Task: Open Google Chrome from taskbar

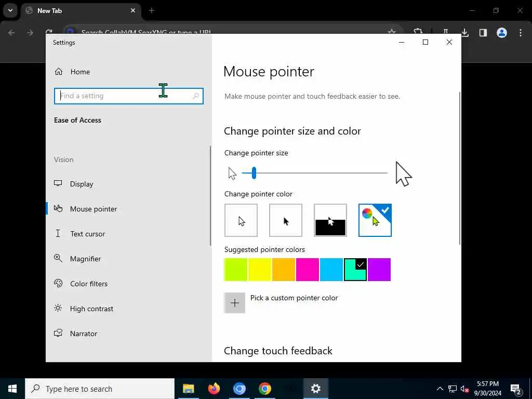Action: coord(264,389)
